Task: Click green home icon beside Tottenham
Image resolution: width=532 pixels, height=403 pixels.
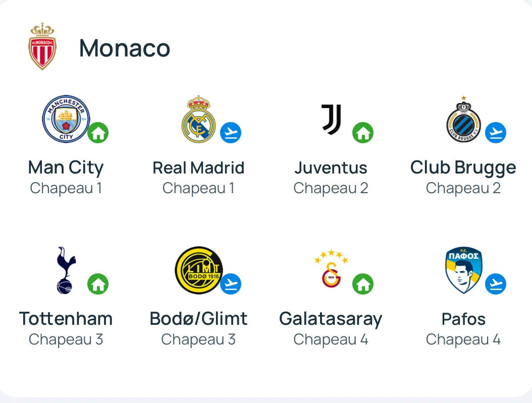Action: click(98, 283)
